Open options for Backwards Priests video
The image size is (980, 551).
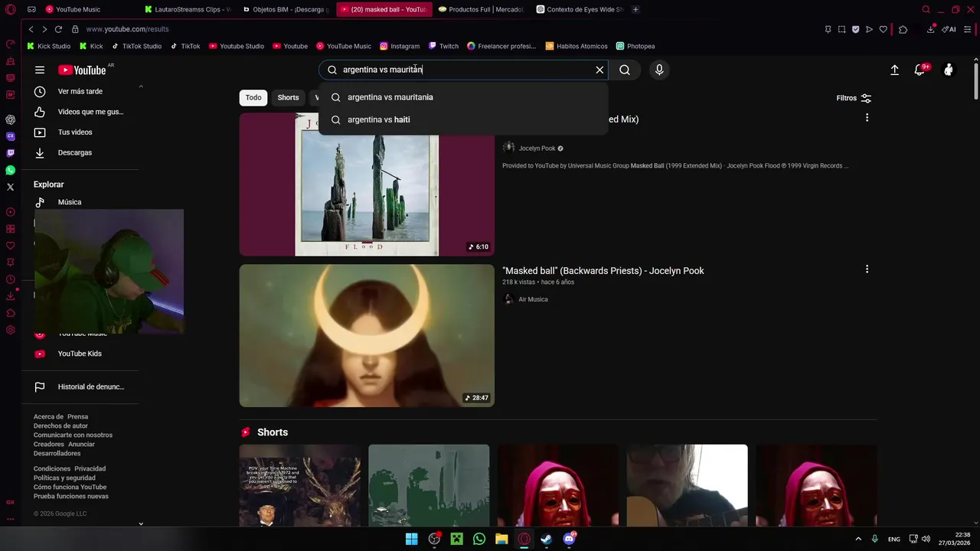click(867, 269)
